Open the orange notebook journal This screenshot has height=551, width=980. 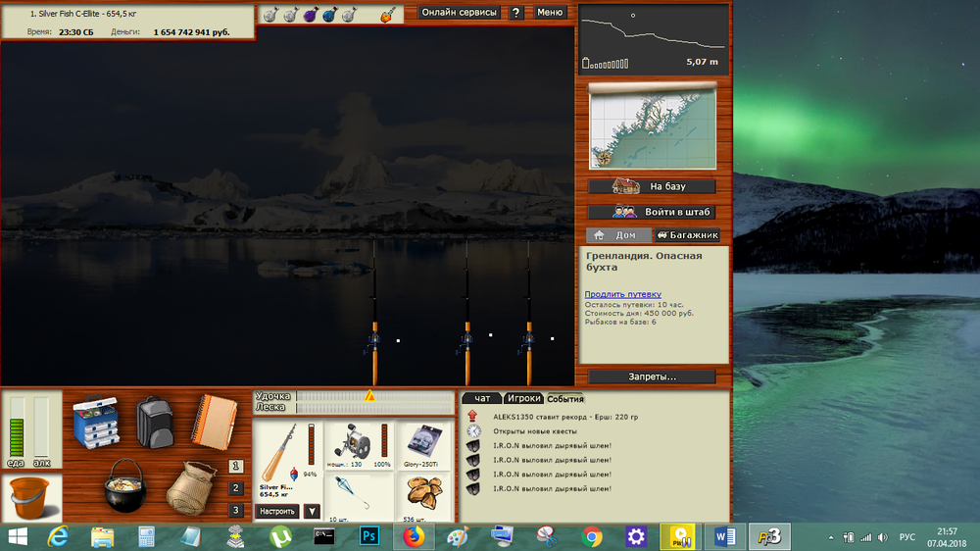215,423
